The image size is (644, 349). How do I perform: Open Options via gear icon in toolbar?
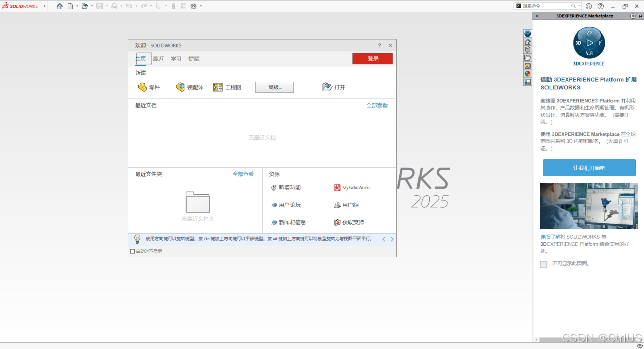coord(194,6)
